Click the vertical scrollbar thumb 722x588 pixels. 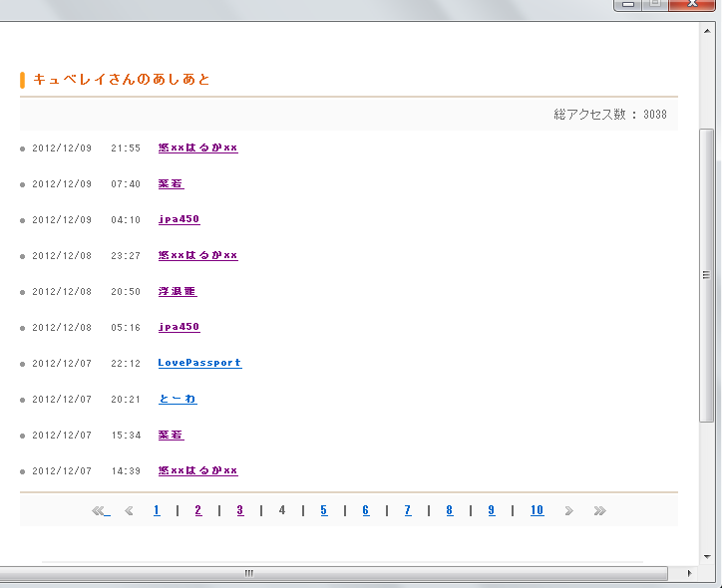coord(707,274)
